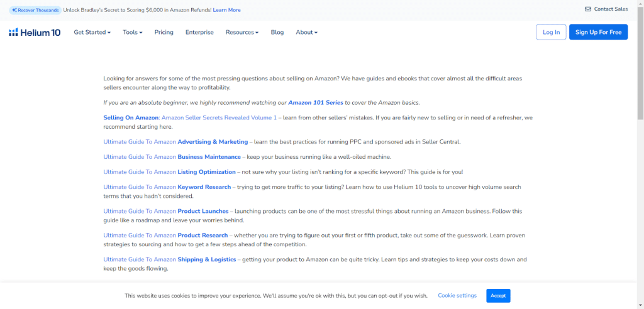Viewport: 644px width, 309px height.
Task: Expand the About dropdown menu
Action: tap(306, 33)
